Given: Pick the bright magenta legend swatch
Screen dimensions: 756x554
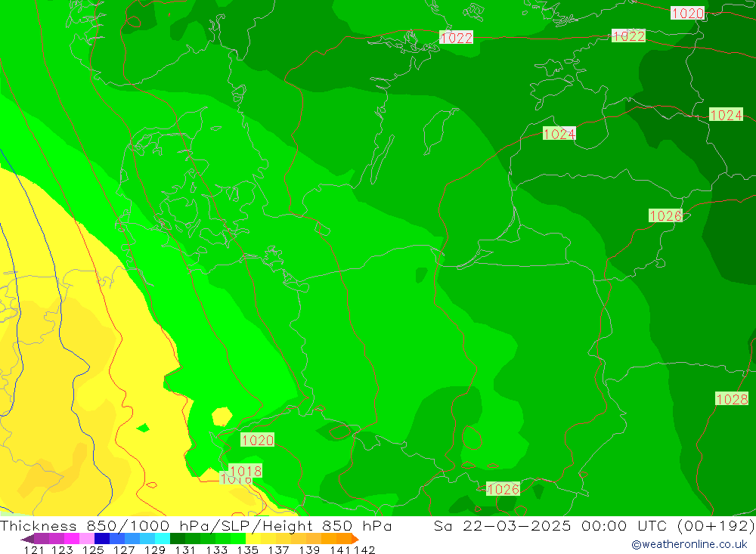Looking at the screenshot, I should (x=72, y=539).
